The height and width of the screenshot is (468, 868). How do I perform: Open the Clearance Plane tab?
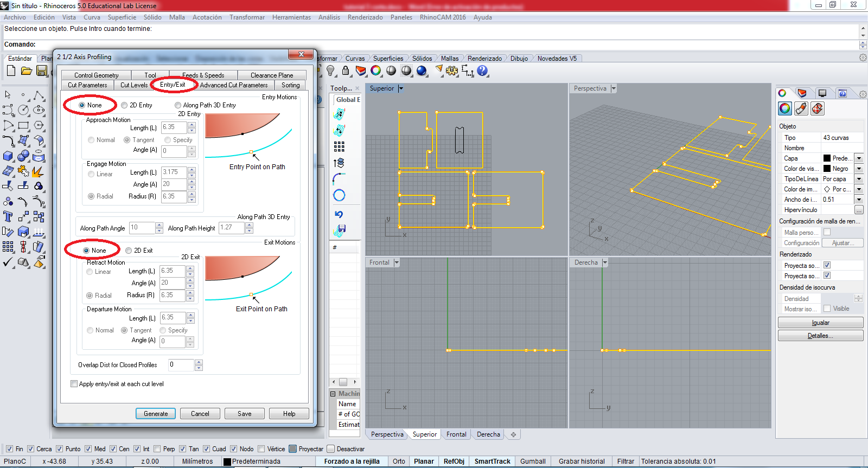[x=272, y=75]
